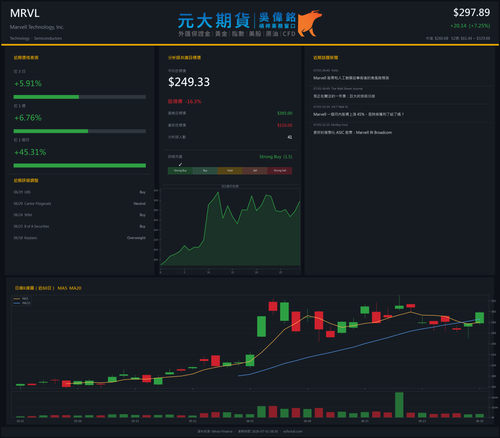Click the 06/24 Stifel rating row

(80, 215)
